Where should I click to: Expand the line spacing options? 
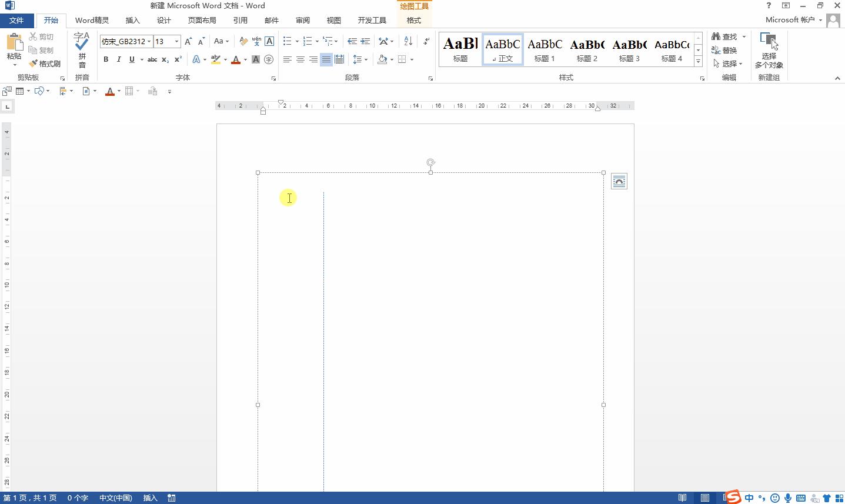click(365, 59)
